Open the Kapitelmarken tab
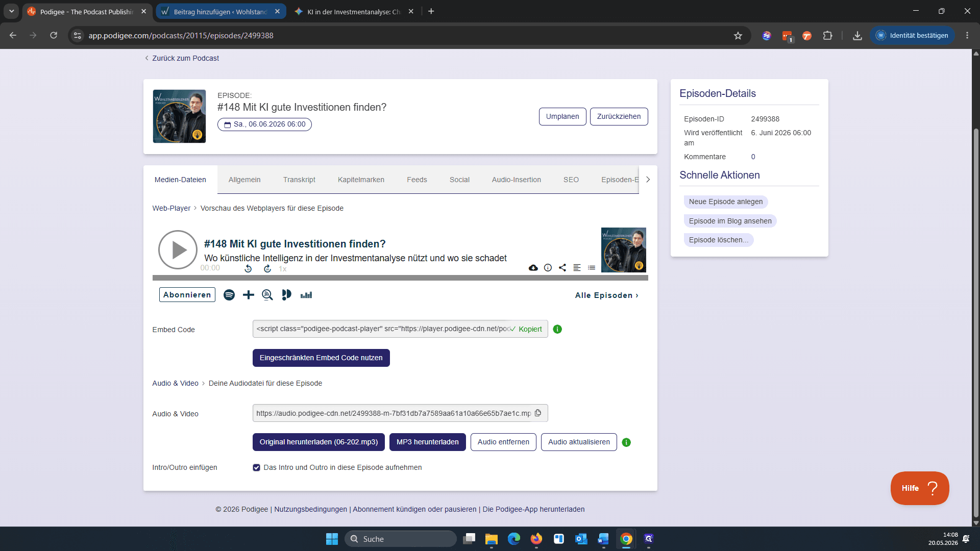The image size is (980, 551). (361, 180)
